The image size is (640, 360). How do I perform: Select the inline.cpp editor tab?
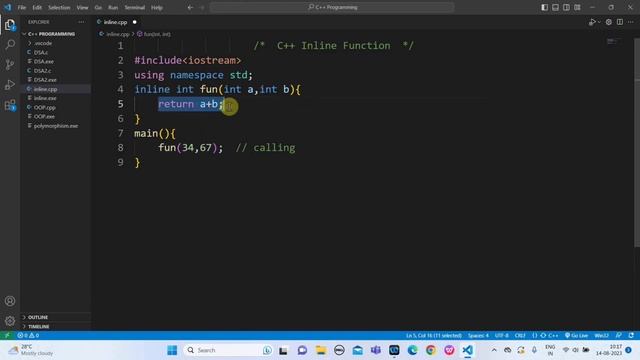pos(116,22)
